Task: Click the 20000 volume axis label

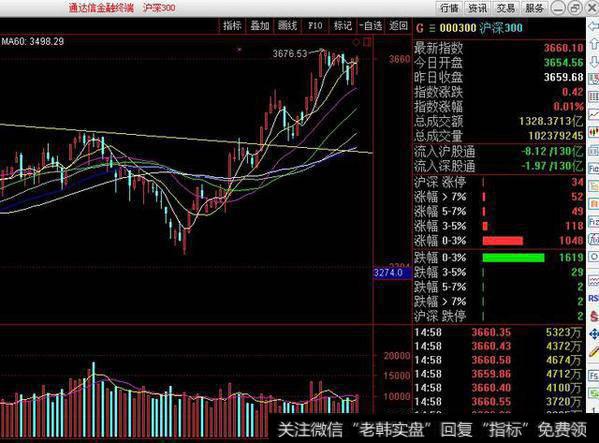Action: (x=397, y=356)
